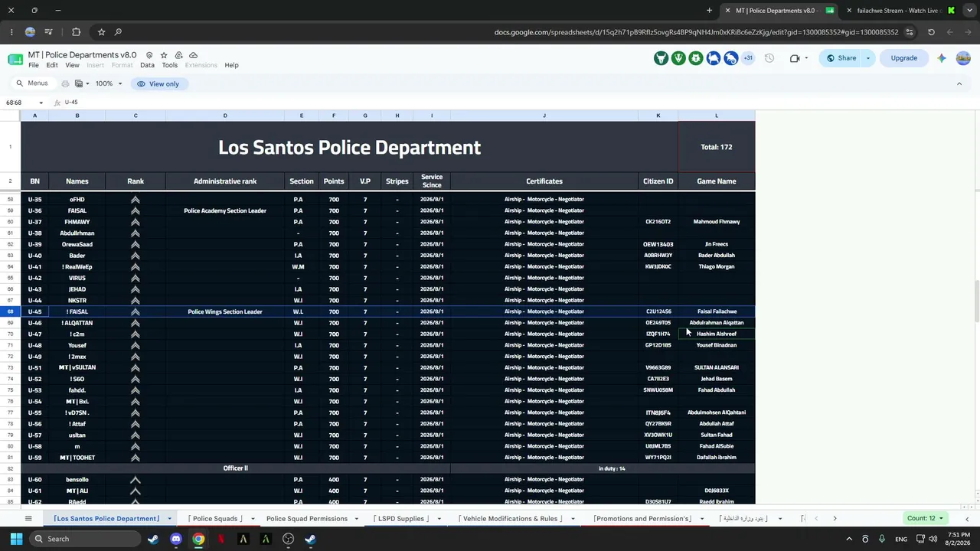
Task: Star the MT Police Departments document
Action: coord(164,55)
